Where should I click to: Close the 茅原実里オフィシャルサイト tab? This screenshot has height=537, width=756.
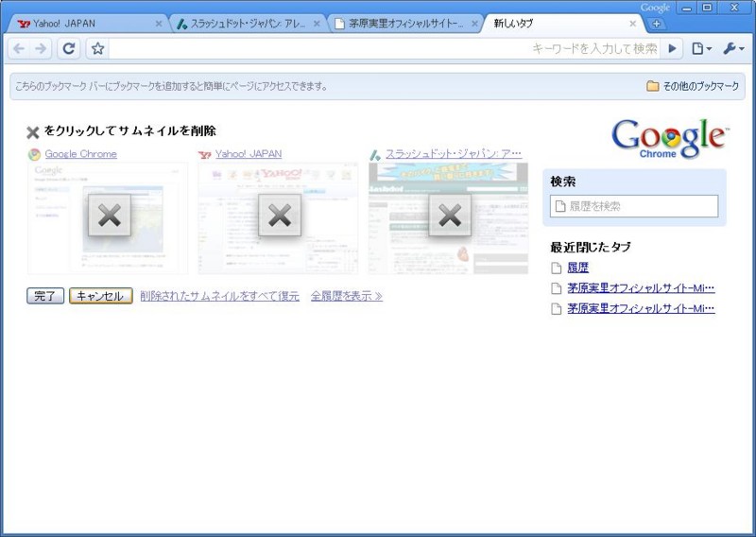click(474, 24)
